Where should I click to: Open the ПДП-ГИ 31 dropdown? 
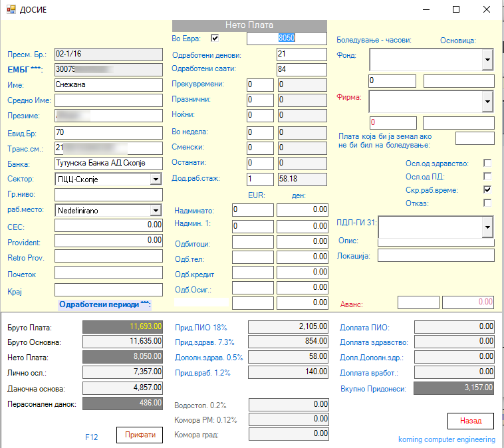[488, 227]
